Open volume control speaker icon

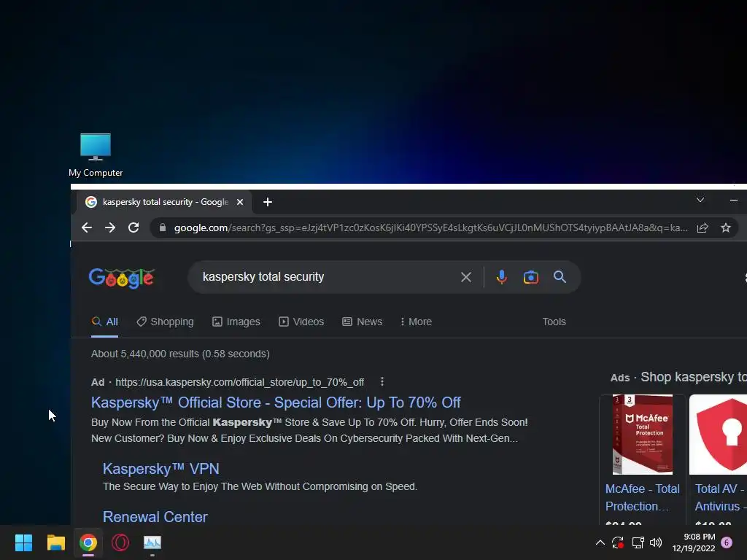(x=656, y=542)
